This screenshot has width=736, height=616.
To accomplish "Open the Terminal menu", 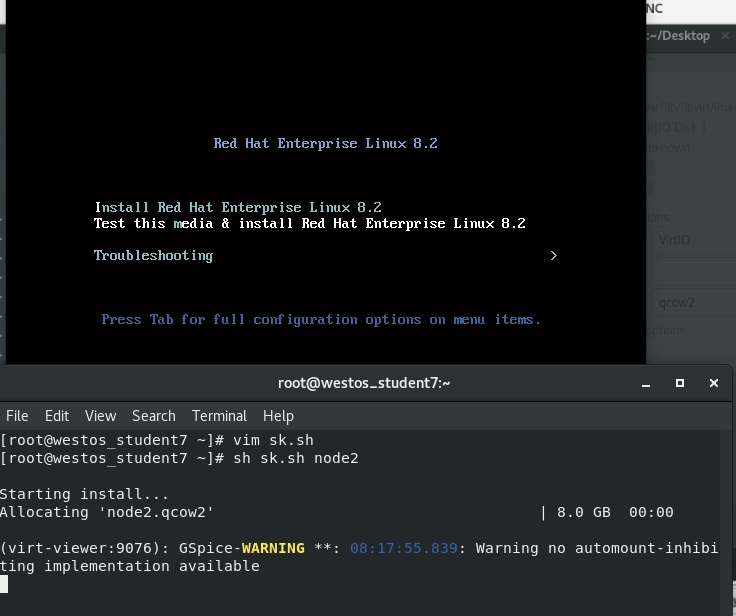I will 219,416.
